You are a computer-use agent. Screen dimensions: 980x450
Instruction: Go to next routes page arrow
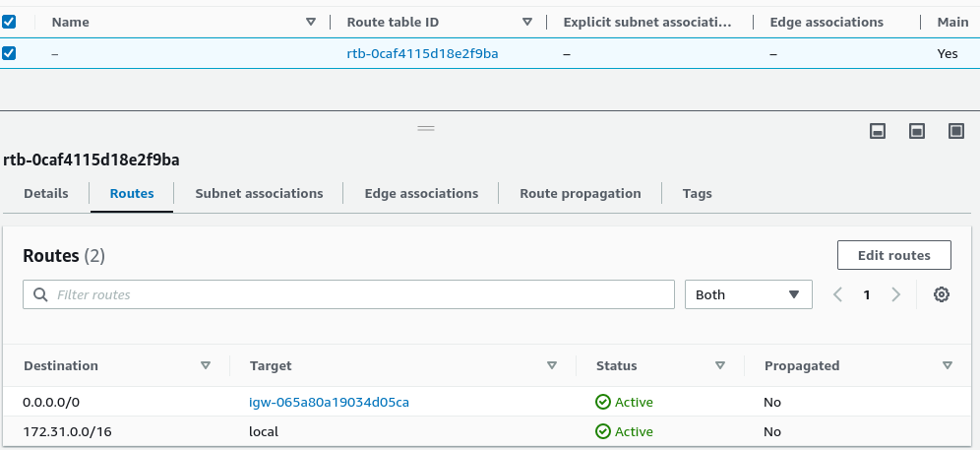click(x=895, y=294)
